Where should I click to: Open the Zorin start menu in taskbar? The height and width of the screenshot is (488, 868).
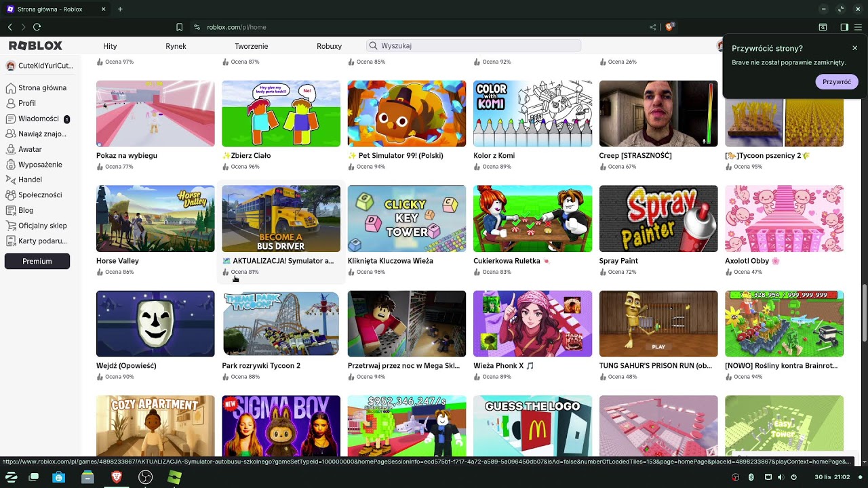click(12, 477)
